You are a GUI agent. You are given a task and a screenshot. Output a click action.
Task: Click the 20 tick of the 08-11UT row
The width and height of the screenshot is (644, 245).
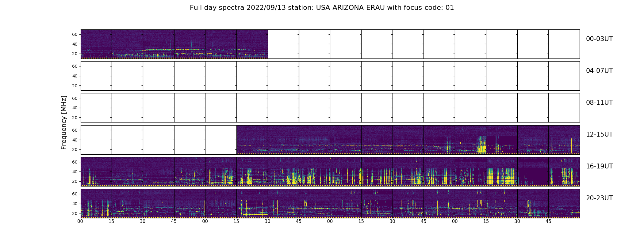(75, 118)
